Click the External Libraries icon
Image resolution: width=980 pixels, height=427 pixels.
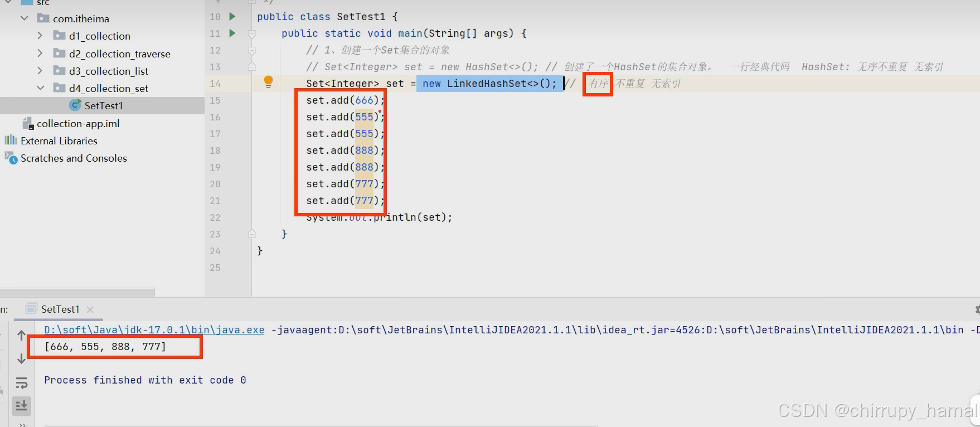pyautogui.click(x=11, y=140)
